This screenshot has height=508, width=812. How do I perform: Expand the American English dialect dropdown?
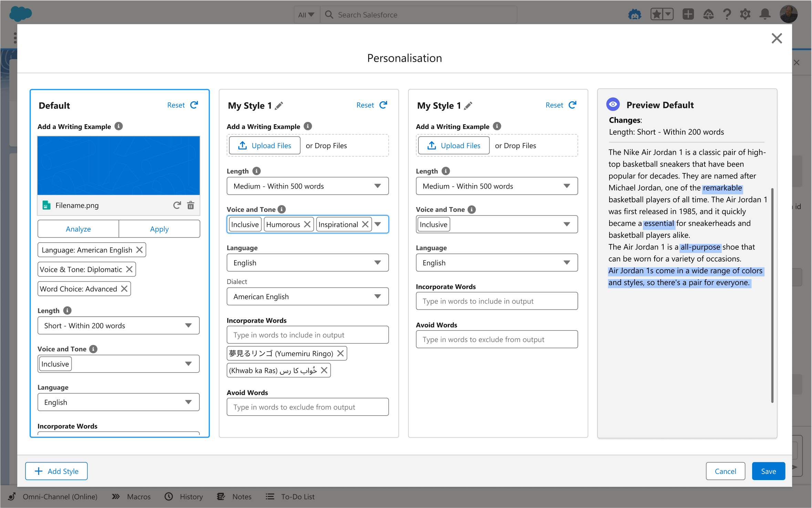click(x=308, y=296)
